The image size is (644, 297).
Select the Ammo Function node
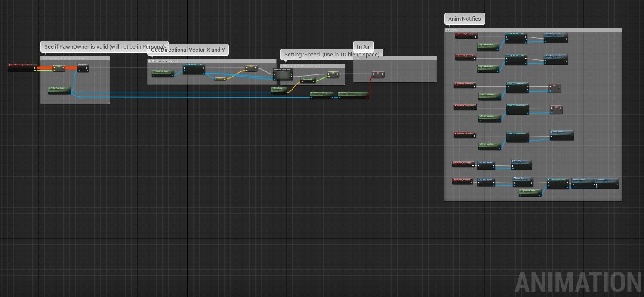coord(583,183)
